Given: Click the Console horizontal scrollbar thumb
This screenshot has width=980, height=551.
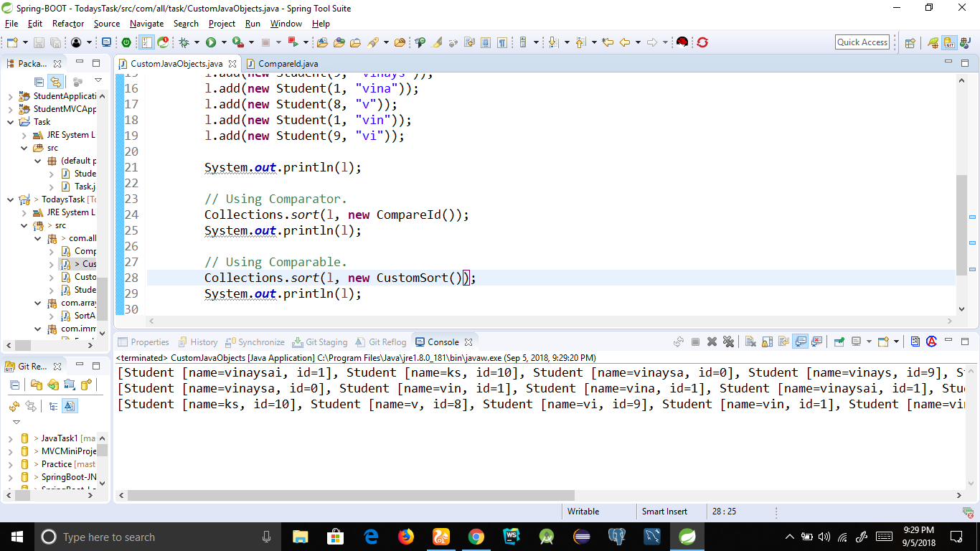Looking at the screenshot, I should point(351,495).
